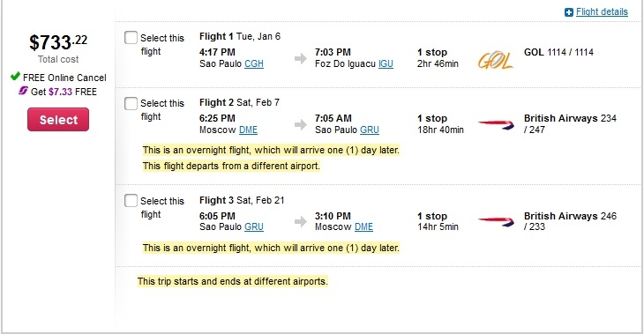Follow the DME link under Flight 2 departure
Screen dimensions: 644x334
pos(248,130)
